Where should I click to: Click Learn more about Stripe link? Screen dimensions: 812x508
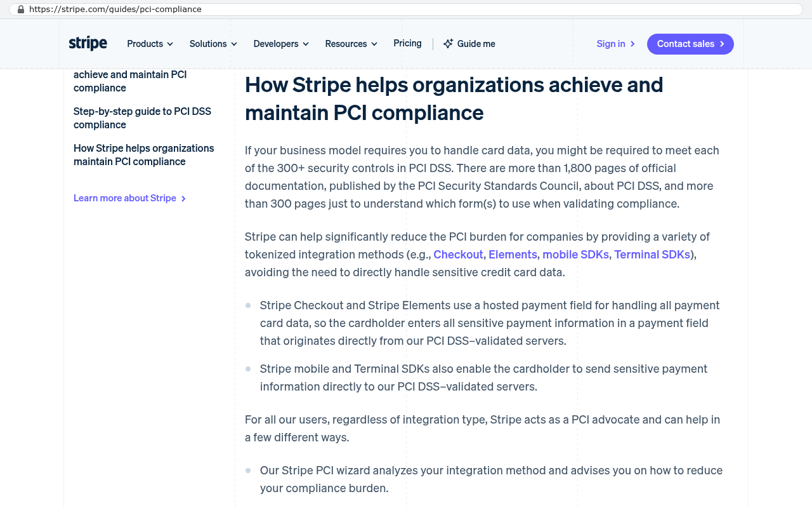coord(129,198)
